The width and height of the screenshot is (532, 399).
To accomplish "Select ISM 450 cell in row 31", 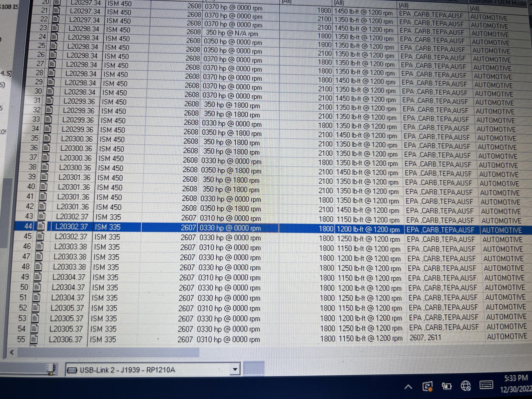I will [x=114, y=102].
